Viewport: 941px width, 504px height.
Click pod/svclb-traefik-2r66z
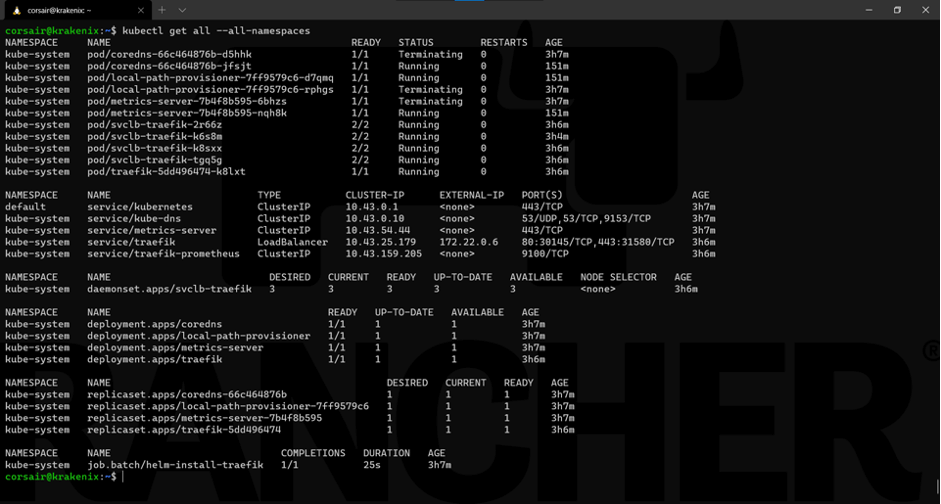(154, 125)
